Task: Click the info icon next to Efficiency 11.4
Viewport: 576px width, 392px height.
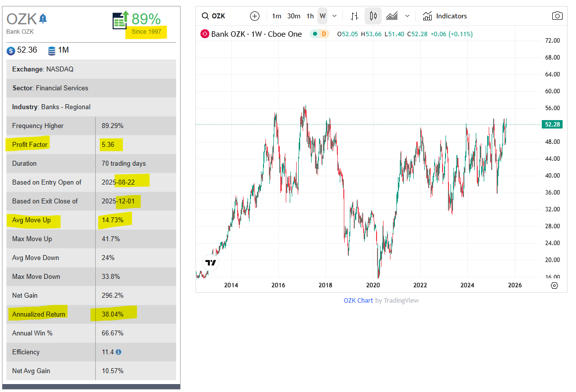Action: 118,352
